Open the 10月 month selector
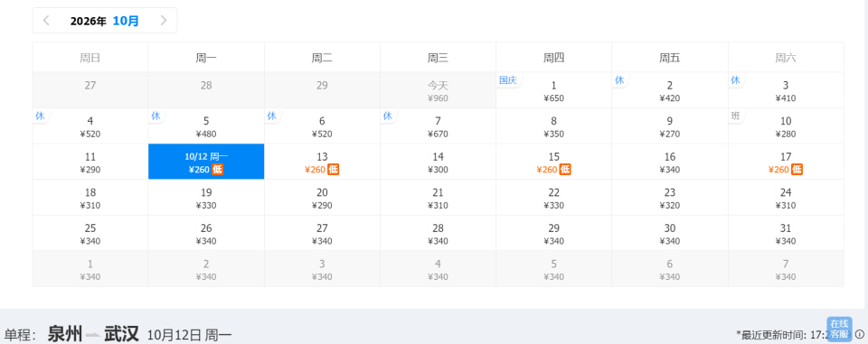Screen dimensions: 868x344 coord(126,21)
